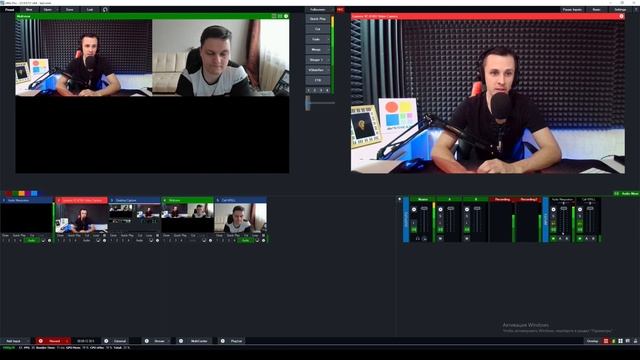Click the red Record button
Image resolution: width=640 pixels, height=360 pixels.
click(54, 341)
